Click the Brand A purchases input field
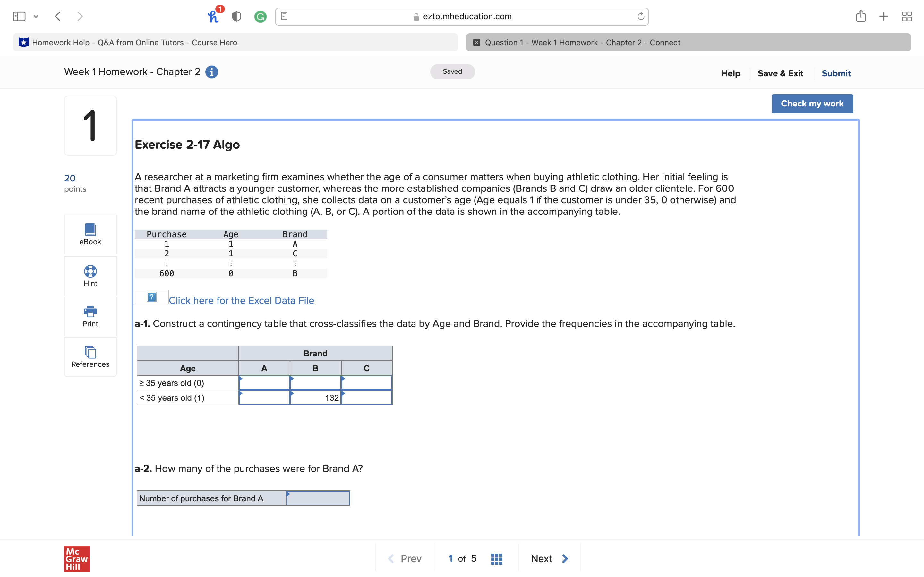The height and width of the screenshot is (577, 924). coord(318,498)
